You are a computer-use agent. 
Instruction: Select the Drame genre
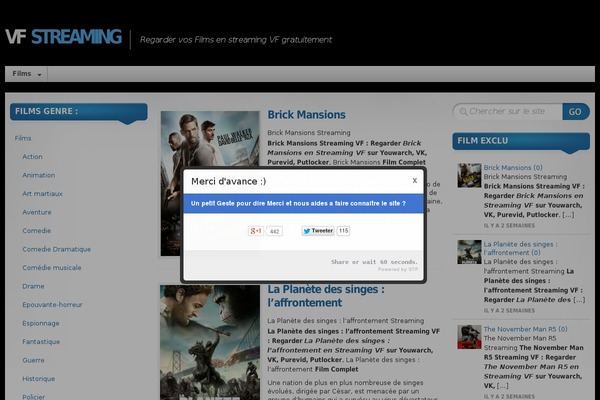click(33, 286)
